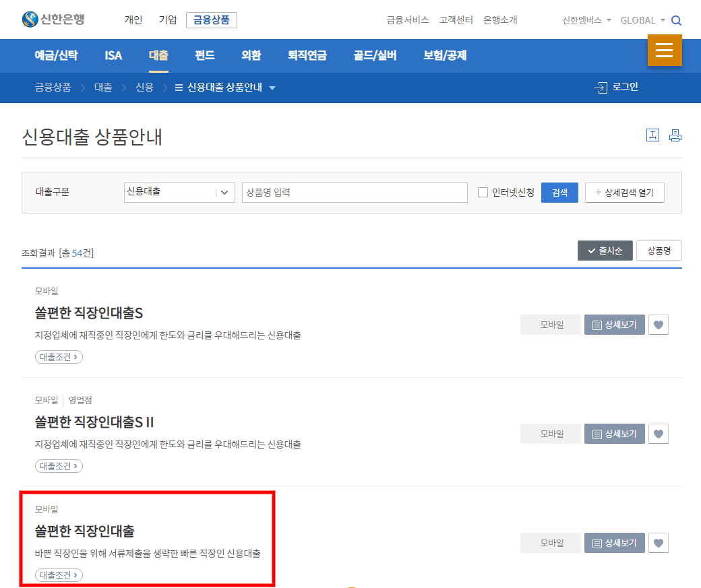Screen dimensions: 701x588
Task: Open the 펀드 menu
Action: coord(205,55)
